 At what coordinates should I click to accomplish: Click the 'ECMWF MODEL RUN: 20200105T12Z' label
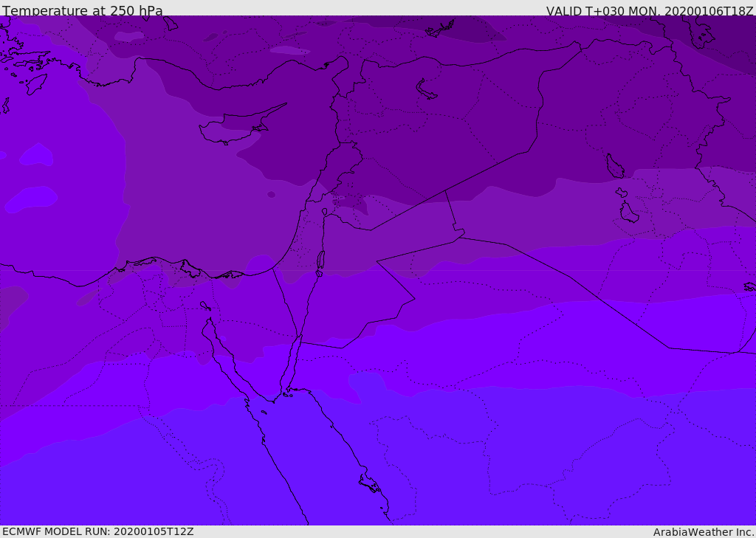click(x=98, y=531)
